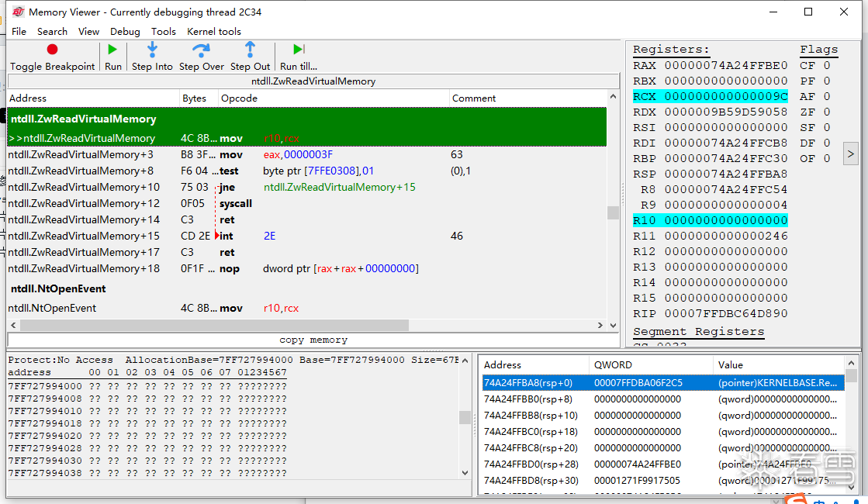
Task: Open the Tools menu
Action: [164, 32]
